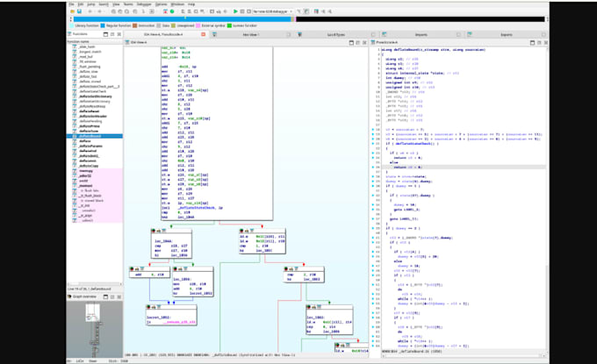Float the Functions panel window button
Screen dimensions: 597x364
112,34
